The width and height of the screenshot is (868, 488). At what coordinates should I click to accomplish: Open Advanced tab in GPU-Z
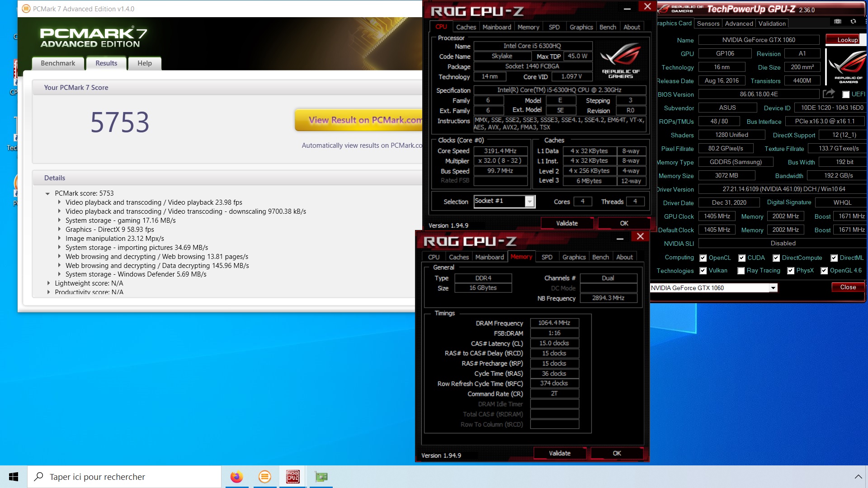coord(739,23)
